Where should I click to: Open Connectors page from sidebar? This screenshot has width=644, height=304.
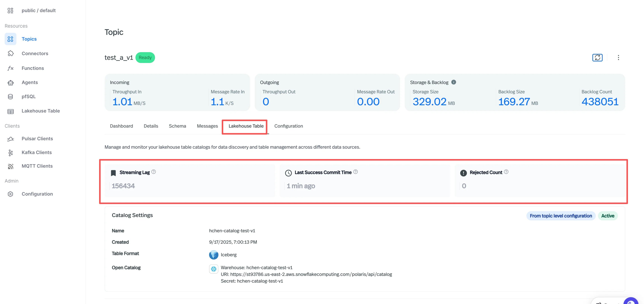coord(35,53)
